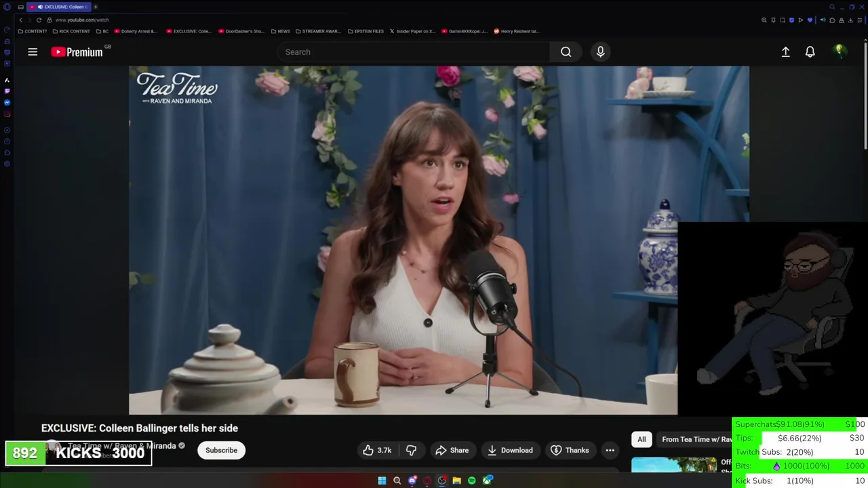Screen dimensions: 868x488
Task: Click the YouTube search field
Action: (x=414, y=52)
